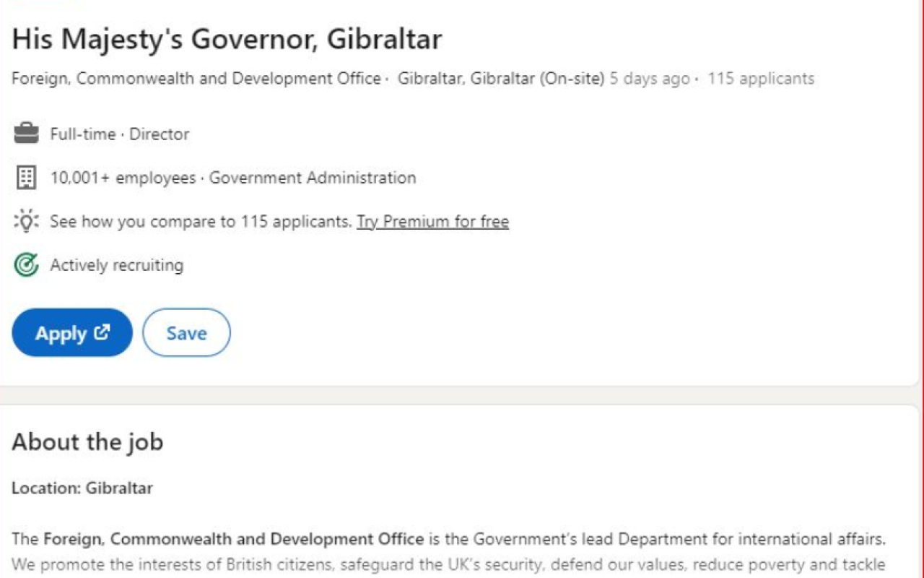The height and width of the screenshot is (578, 924).
Task: Click the briefcase icon beside Full-time
Action: click(x=26, y=134)
